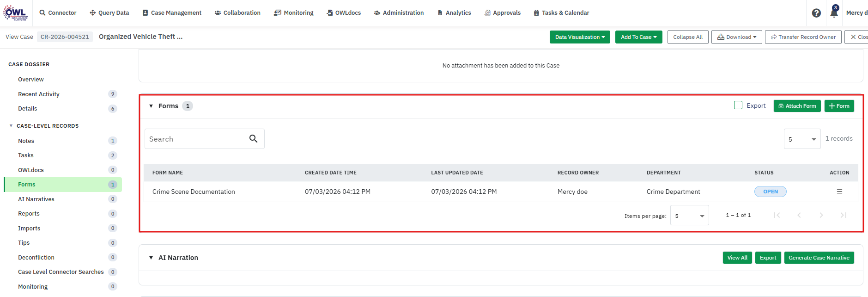The height and width of the screenshot is (297, 868).
Task: Open the Tasks & Calendar menu
Action: (x=561, y=13)
